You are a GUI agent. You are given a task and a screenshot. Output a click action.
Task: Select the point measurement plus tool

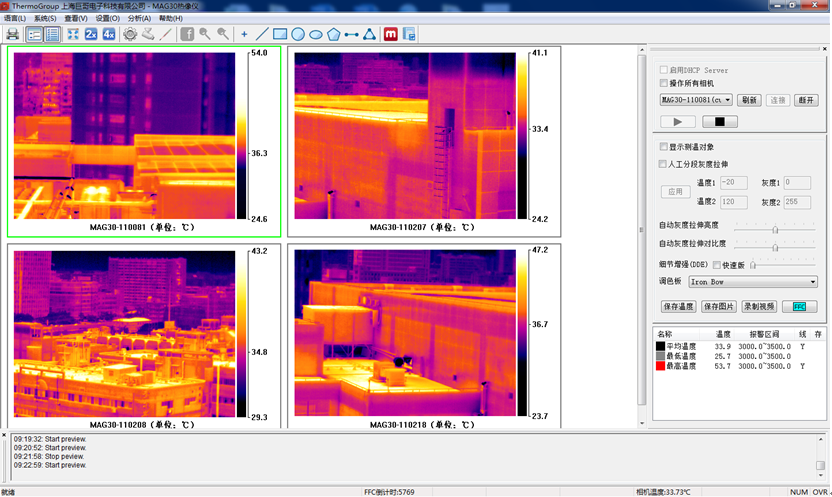pos(244,34)
